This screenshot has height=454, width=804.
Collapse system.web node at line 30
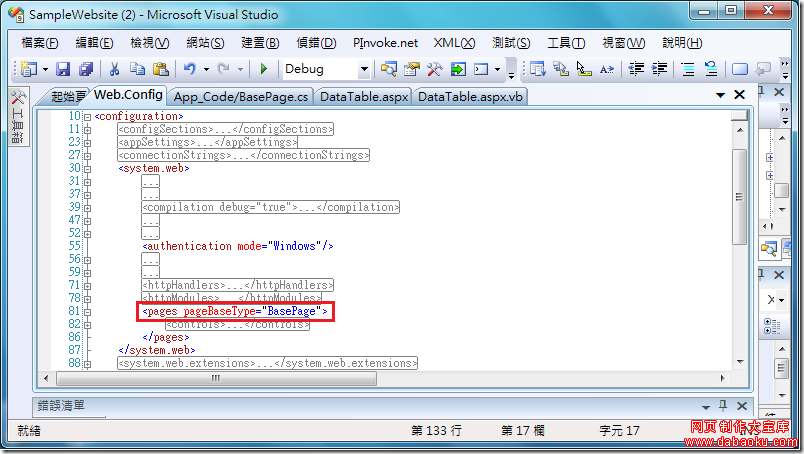click(87, 169)
